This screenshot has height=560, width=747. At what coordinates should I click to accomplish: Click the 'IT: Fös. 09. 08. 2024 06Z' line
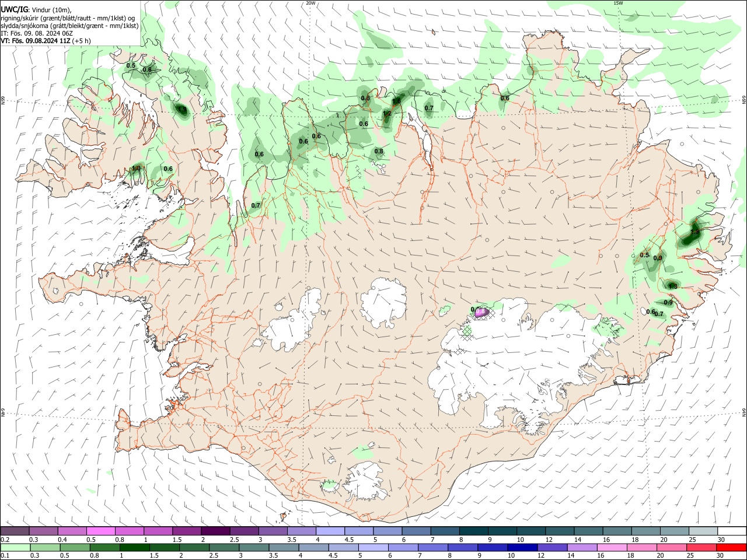[x=37, y=33]
